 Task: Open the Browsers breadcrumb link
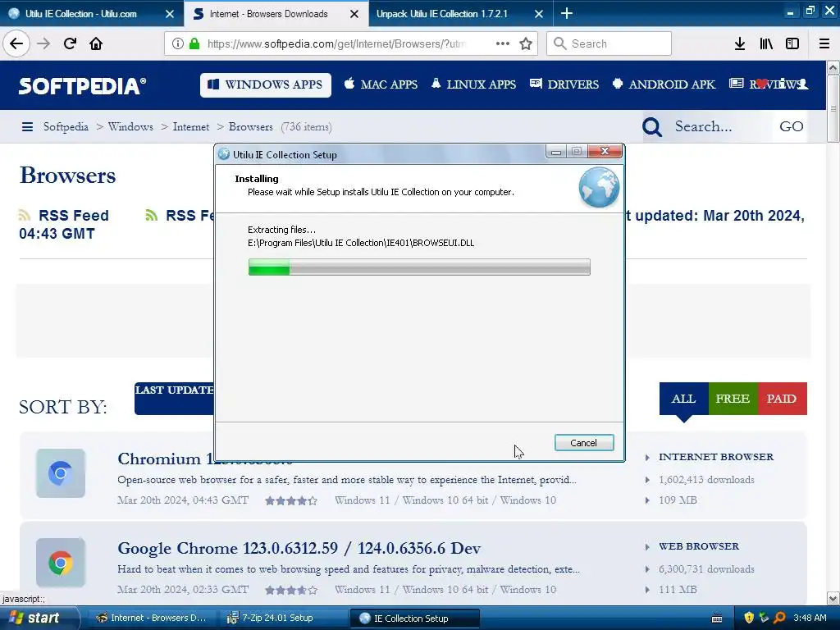(251, 127)
